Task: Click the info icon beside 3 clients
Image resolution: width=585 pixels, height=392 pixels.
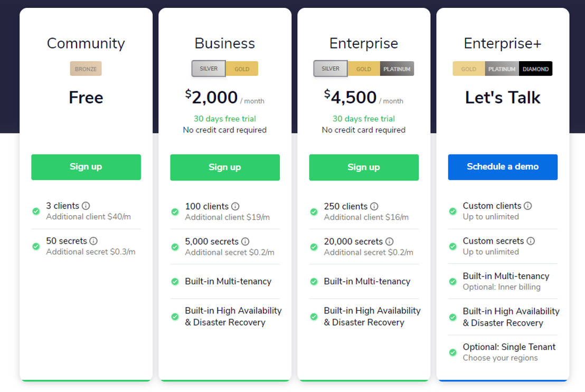Action: click(84, 206)
